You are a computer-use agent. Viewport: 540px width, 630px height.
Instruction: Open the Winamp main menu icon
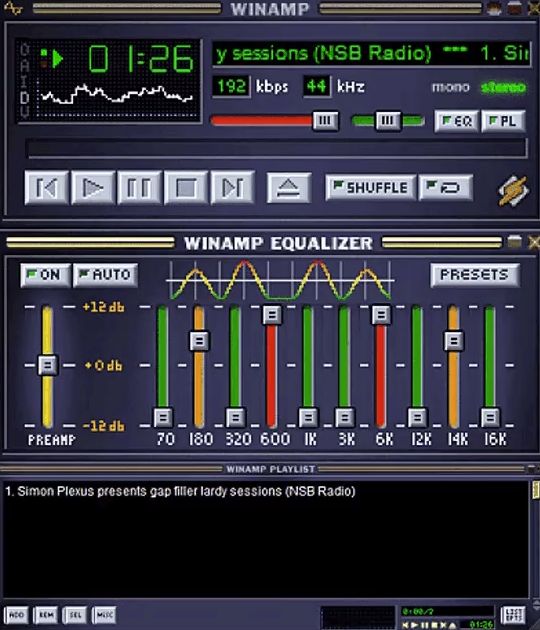point(13,8)
